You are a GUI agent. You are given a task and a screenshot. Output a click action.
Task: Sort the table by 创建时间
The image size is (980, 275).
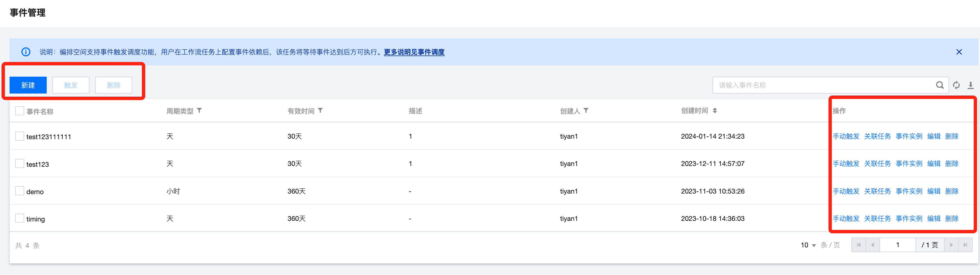point(715,111)
